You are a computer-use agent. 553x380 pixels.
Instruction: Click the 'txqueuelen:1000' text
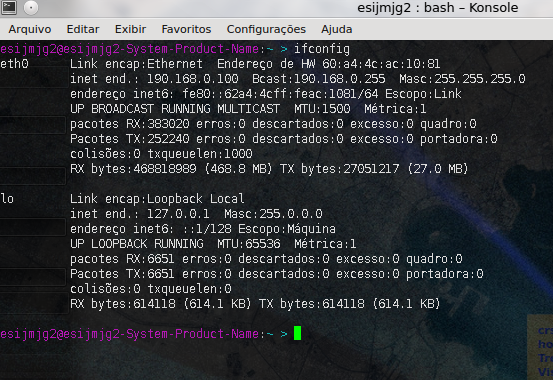(x=200, y=154)
